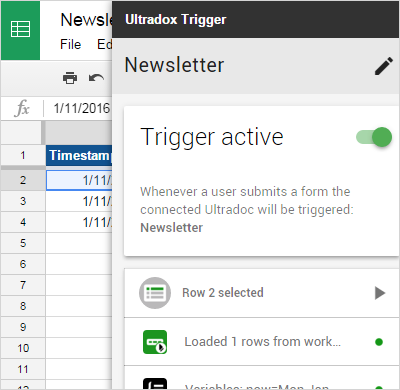Click the Row 2 selected label

pos(223,293)
